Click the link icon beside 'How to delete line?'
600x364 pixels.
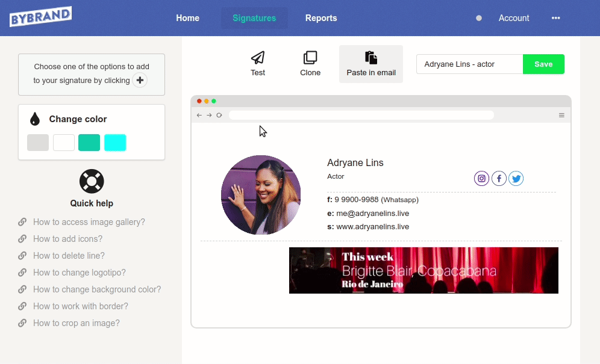(22, 256)
